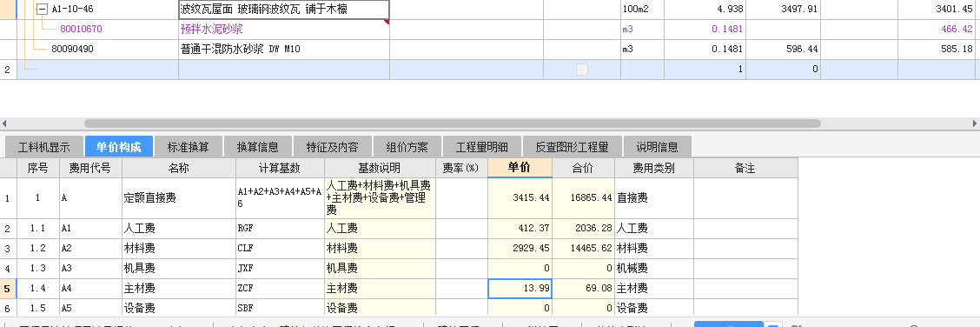Open the 特征及内容 tab
The image size is (980, 327).
333,148
